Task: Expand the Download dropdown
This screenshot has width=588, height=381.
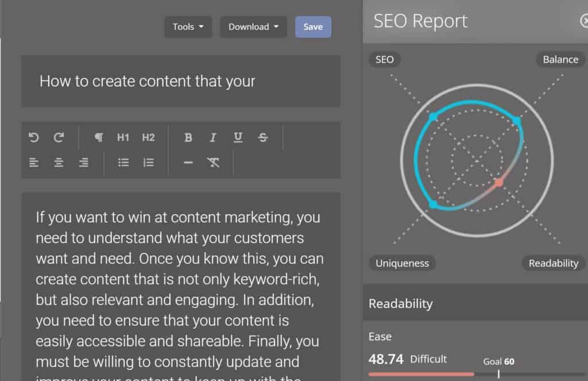Action: [253, 26]
